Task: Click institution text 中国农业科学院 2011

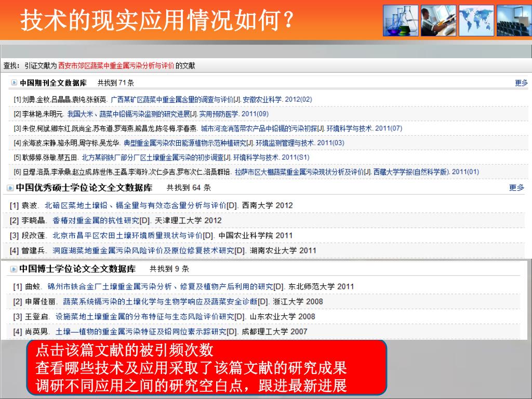Action: pos(256,235)
